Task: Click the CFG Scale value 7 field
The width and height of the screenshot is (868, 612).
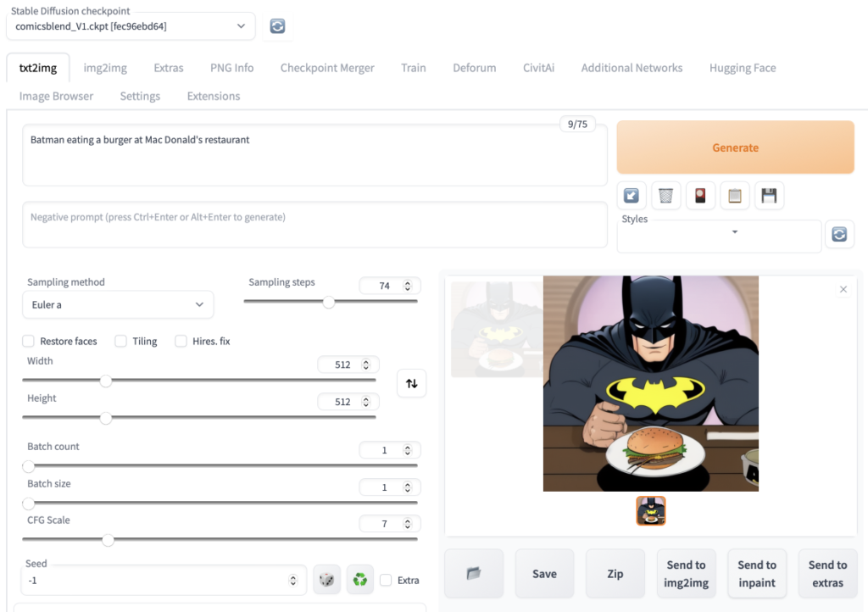Action: point(390,524)
